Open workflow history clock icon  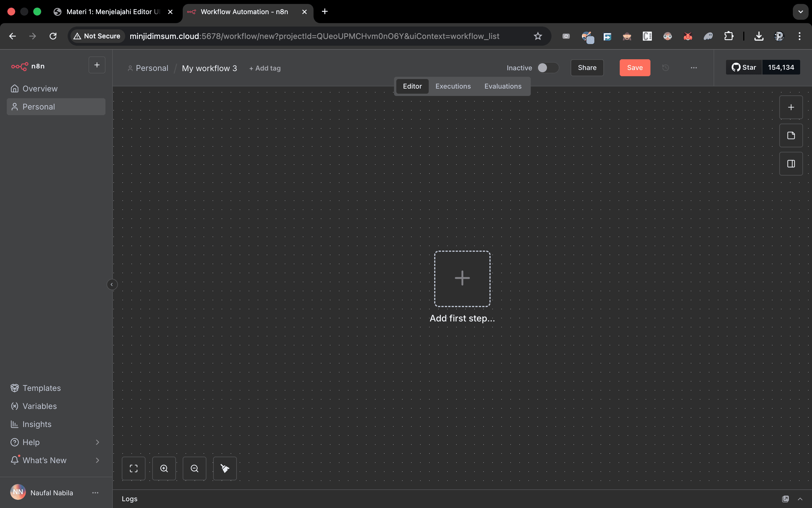[666, 68]
